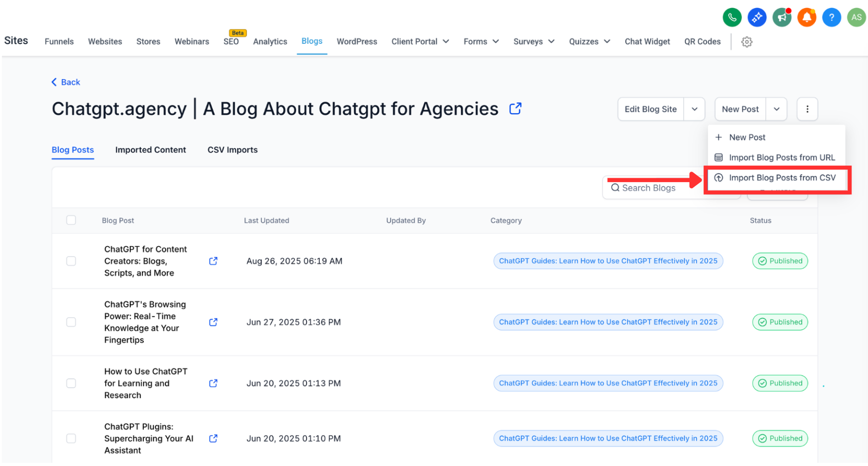The image size is (868, 466).
Task: Open the AS user avatar
Action: click(x=856, y=18)
